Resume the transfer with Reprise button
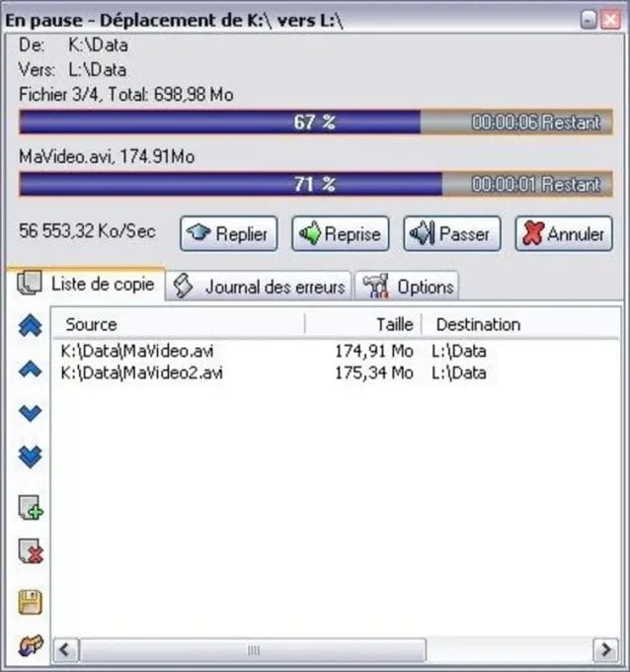 coord(341,234)
